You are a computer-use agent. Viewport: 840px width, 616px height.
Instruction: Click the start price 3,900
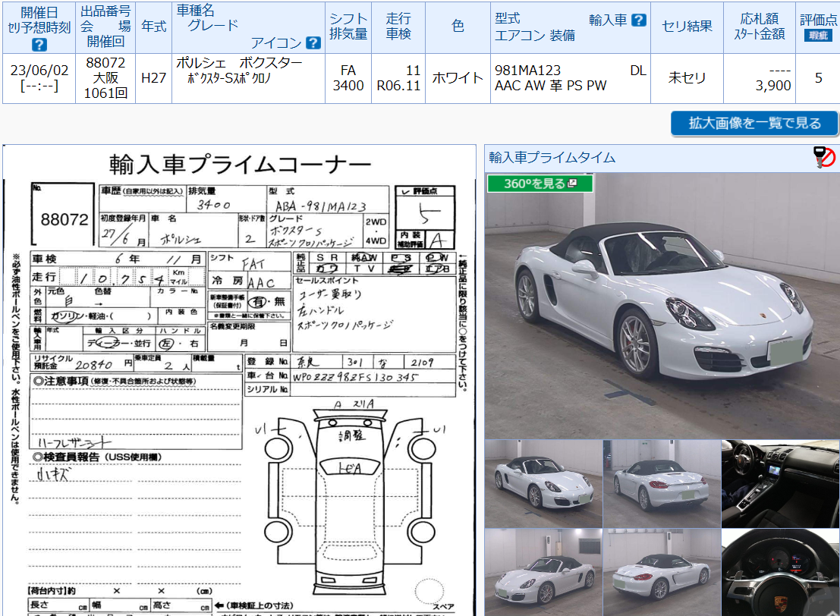click(773, 86)
